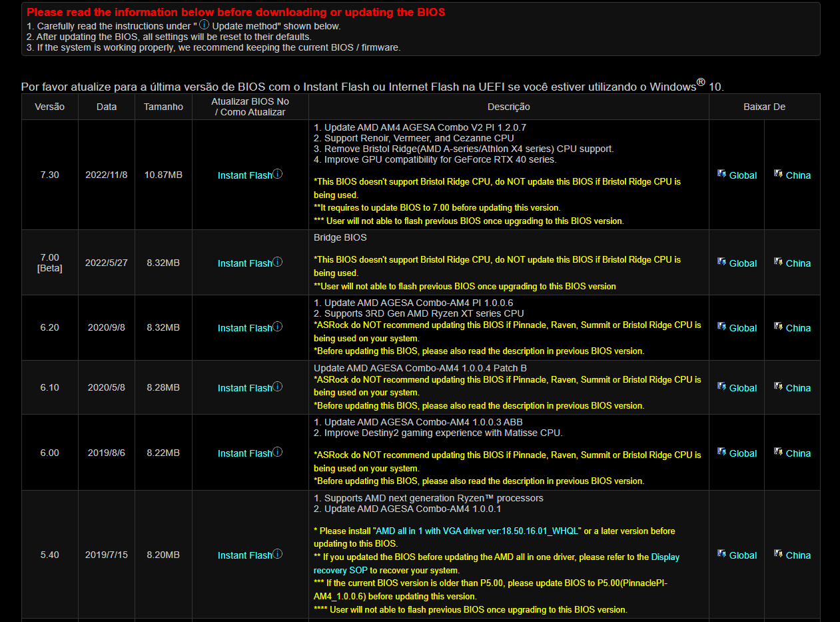Download BIOS 6.20 via China link text
840x622 pixels.
pyautogui.click(x=798, y=328)
